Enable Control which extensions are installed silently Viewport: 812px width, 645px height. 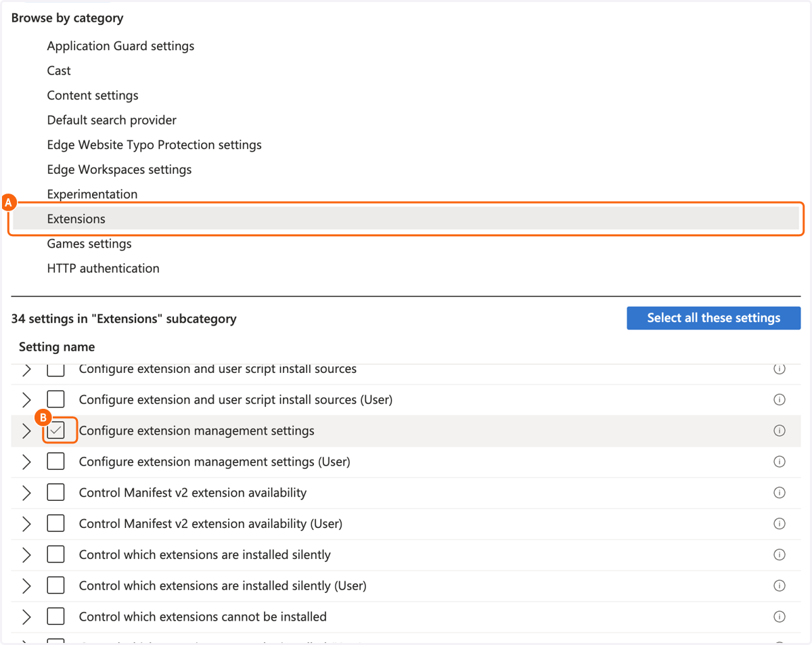click(x=55, y=555)
